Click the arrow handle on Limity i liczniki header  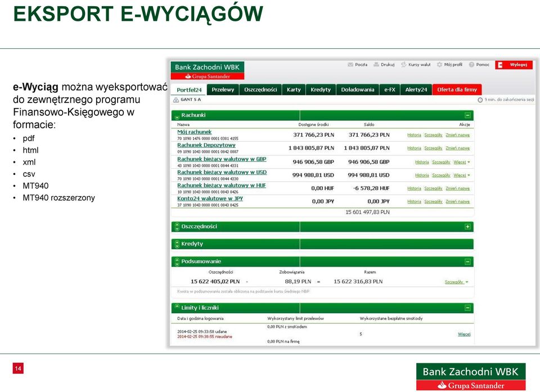point(177,307)
